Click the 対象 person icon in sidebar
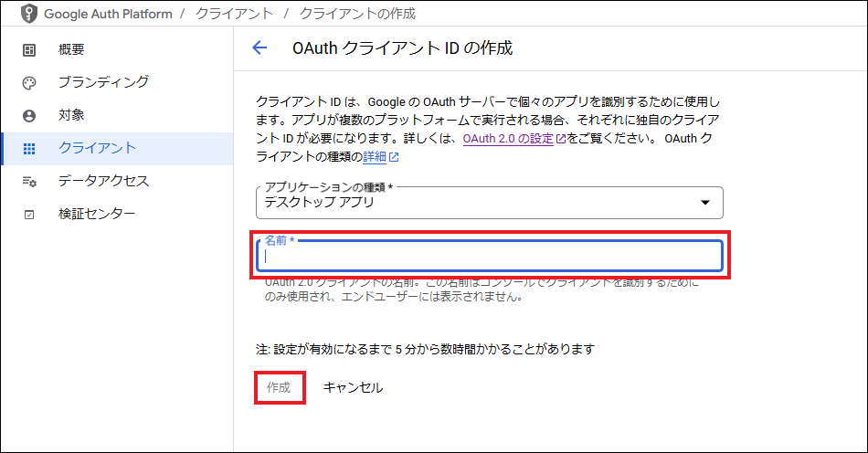Screen dimensions: 868x453 pyautogui.click(x=29, y=116)
